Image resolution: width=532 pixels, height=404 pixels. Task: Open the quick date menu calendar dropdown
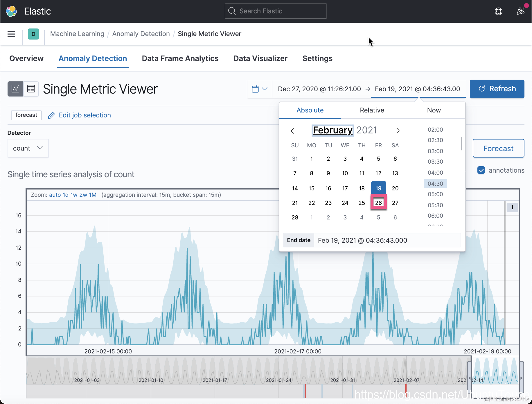click(260, 89)
